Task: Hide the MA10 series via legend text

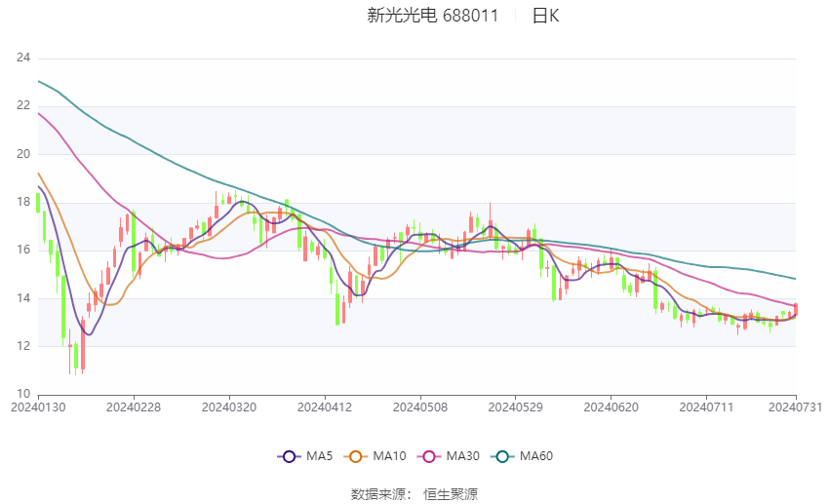Action: 389,456
